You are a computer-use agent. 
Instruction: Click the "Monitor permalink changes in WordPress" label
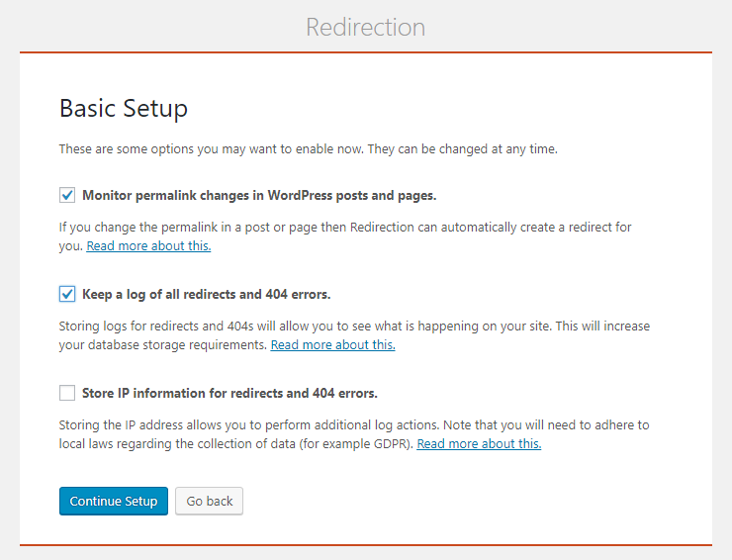tap(259, 195)
